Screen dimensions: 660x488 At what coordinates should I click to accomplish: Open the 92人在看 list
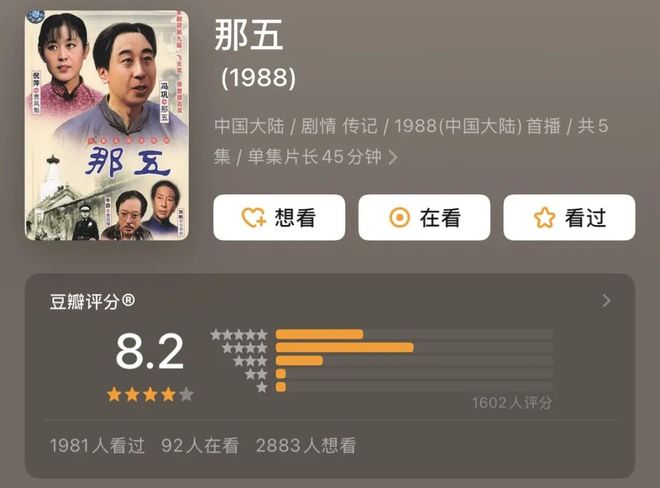click(x=200, y=445)
